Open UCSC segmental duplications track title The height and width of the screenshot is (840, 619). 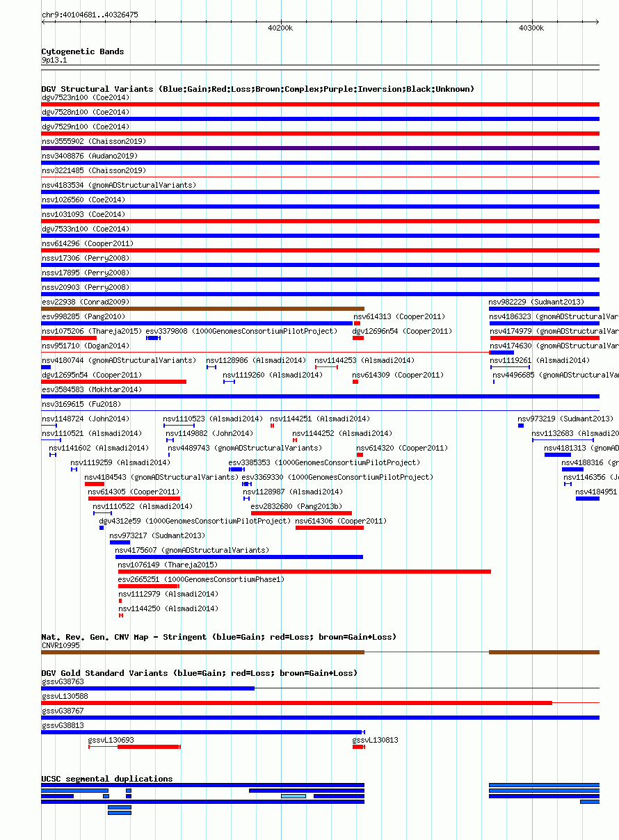107,779
